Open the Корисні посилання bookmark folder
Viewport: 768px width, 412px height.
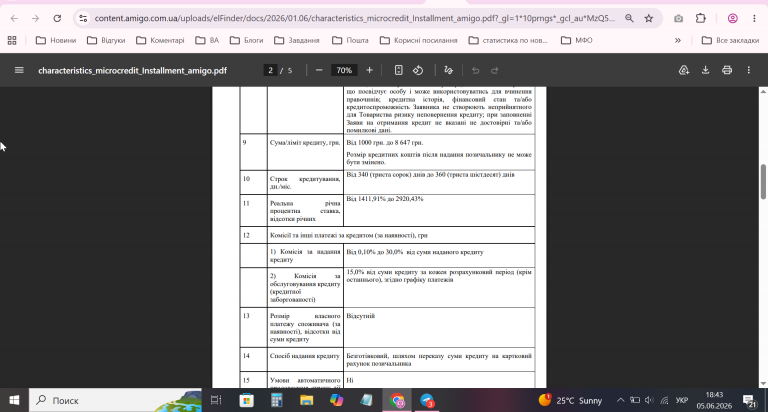(x=419, y=40)
